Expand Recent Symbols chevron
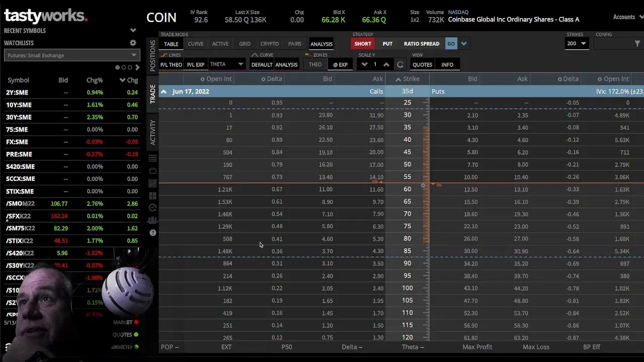 [133, 31]
